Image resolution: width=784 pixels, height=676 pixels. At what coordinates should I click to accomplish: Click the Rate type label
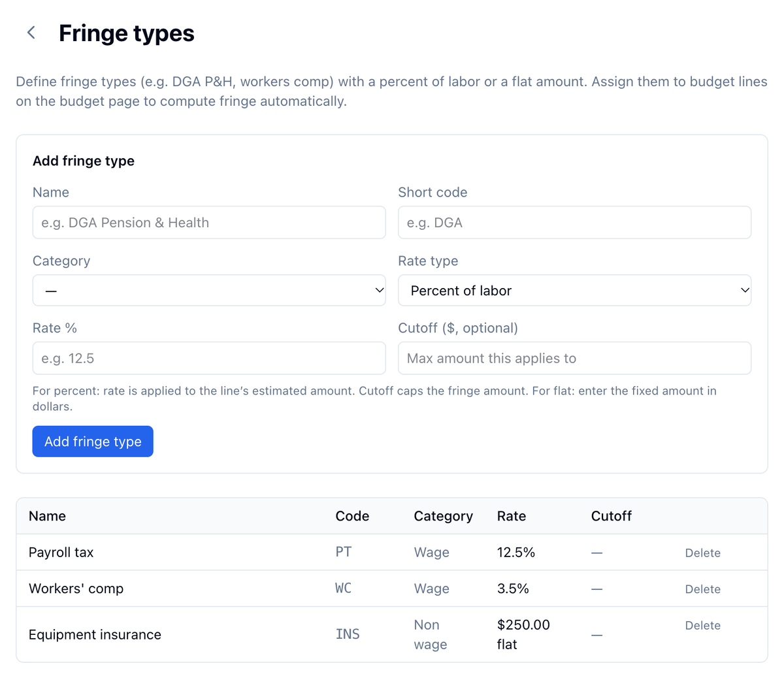click(428, 261)
